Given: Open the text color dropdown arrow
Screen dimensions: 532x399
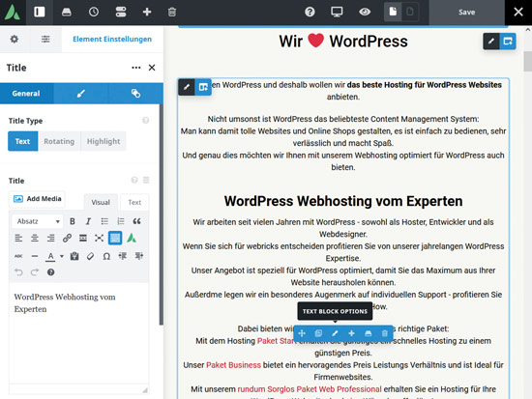Looking at the screenshot, I should pyautogui.click(x=62, y=256).
